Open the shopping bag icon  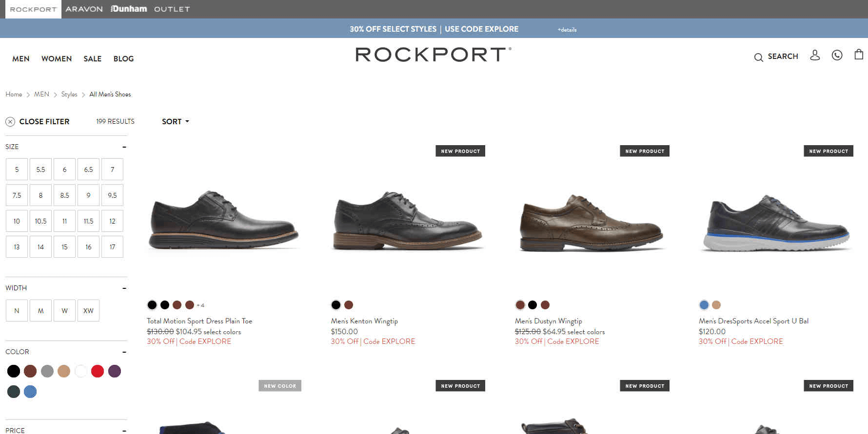[859, 54]
